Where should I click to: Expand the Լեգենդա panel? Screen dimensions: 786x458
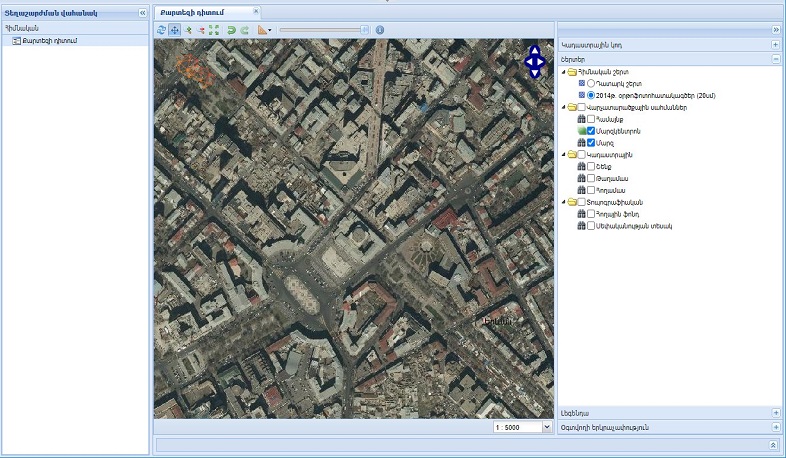pos(775,412)
